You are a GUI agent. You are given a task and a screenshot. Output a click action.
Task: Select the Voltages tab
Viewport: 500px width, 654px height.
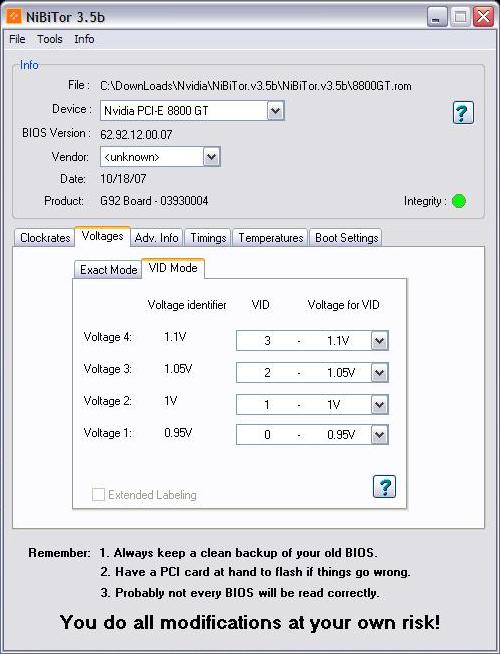pos(103,236)
